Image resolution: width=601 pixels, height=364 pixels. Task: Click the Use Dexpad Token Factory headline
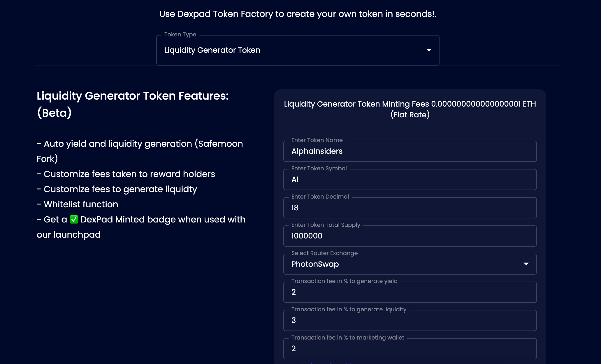298,14
